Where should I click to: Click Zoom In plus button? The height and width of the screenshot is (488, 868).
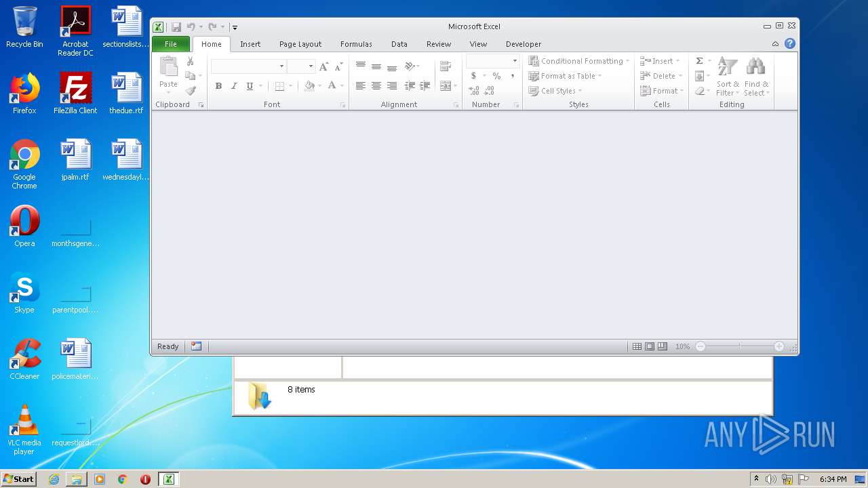point(779,346)
